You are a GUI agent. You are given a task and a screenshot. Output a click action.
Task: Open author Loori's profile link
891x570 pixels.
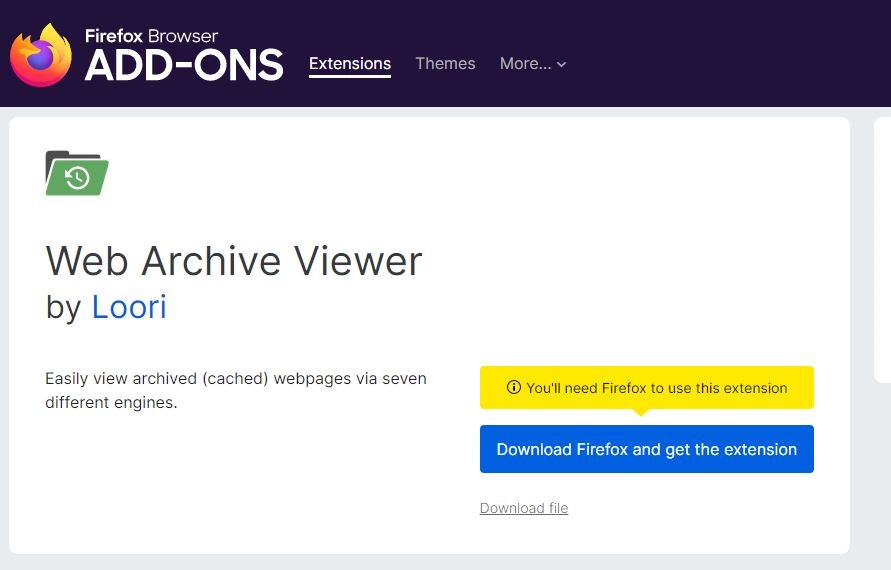click(129, 307)
